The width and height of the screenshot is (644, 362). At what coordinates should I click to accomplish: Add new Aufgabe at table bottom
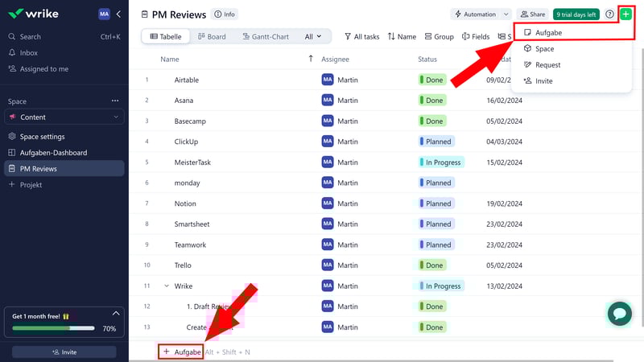(181, 352)
